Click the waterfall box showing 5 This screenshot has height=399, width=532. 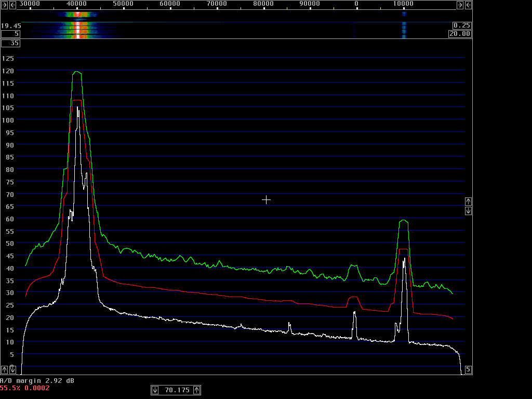[10, 34]
